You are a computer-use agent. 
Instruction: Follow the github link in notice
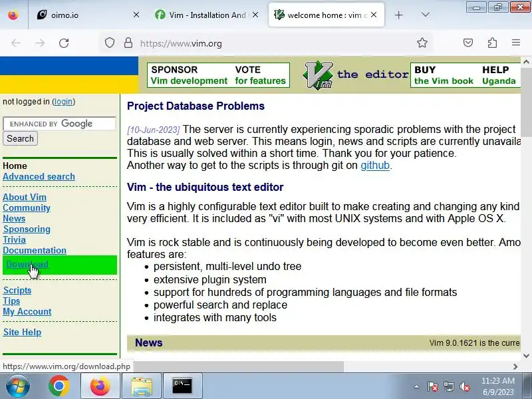click(375, 165)
